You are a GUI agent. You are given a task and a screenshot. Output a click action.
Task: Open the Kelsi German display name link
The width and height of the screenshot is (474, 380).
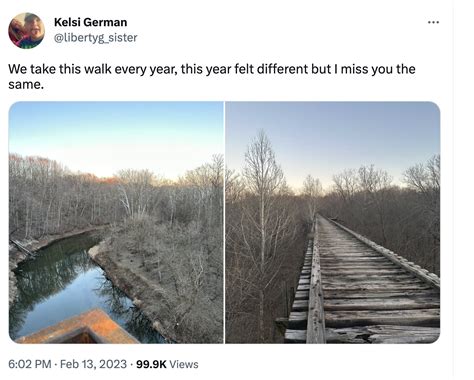(90, 22)
